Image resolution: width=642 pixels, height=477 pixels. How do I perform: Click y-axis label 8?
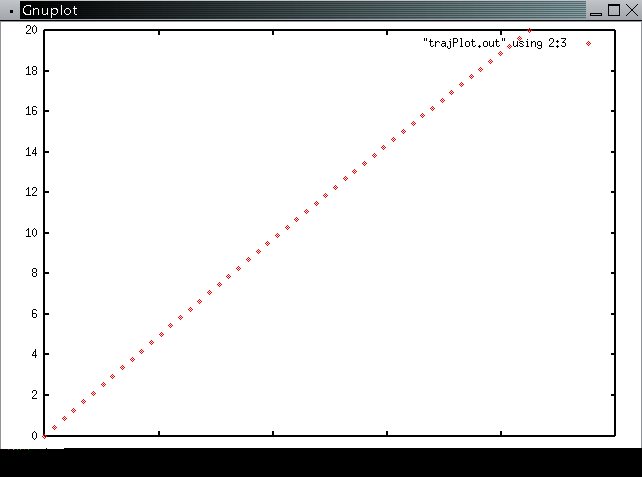tap(34, 273)
